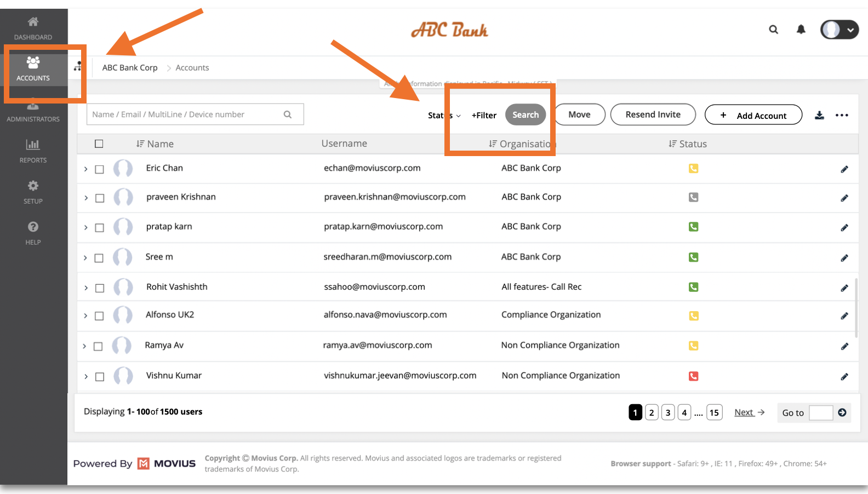868x494 pixels.
Task: Expand the Sree m row
Action: pos(85,257)
